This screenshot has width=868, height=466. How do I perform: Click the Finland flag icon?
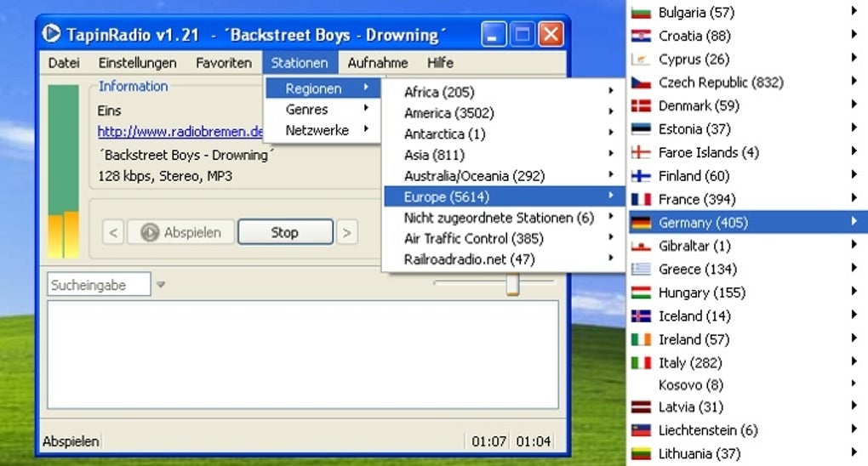[641, 176]
